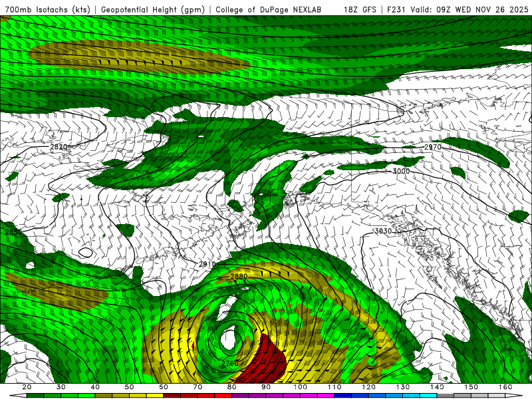Screen dimensions: 532x399
Task: Click the 140 value on the color scale
Action: [x=438, y=387]
